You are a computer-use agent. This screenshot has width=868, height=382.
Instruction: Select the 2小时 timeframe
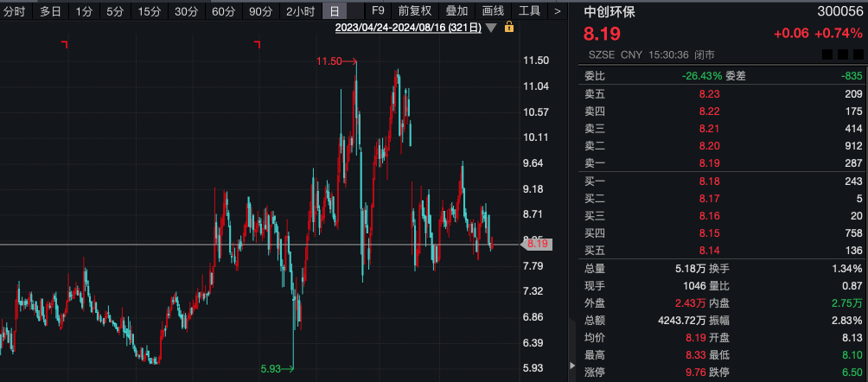pos(300,11)
